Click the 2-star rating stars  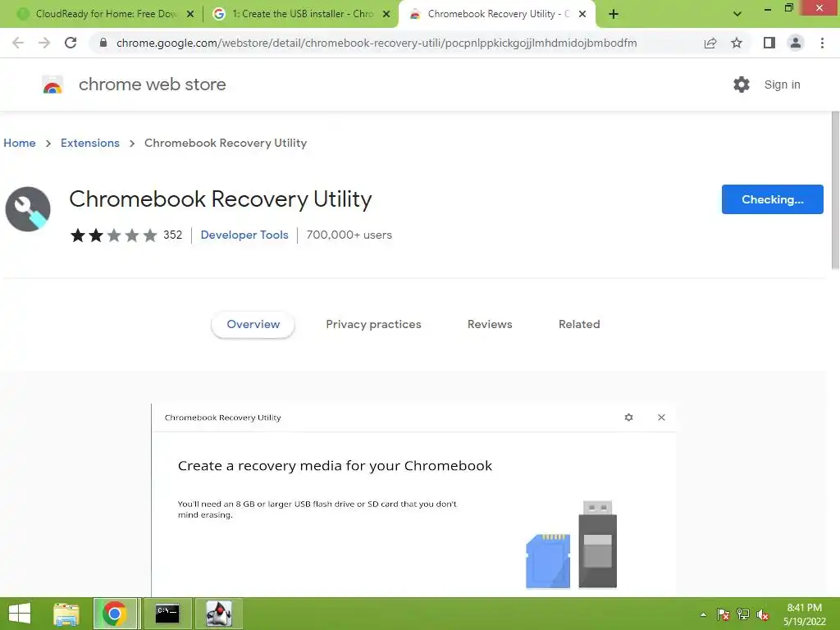[x=113, y=235]
